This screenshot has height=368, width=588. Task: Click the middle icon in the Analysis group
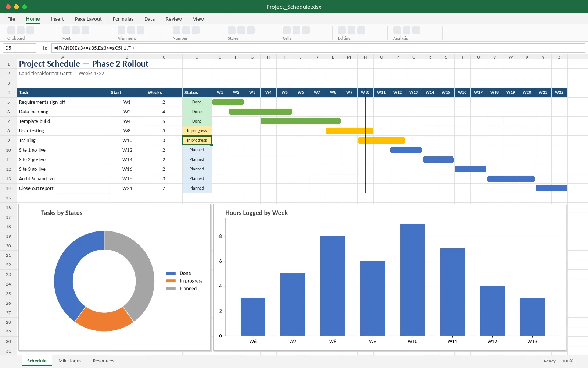pyautogui.click(x=407, y=31)
